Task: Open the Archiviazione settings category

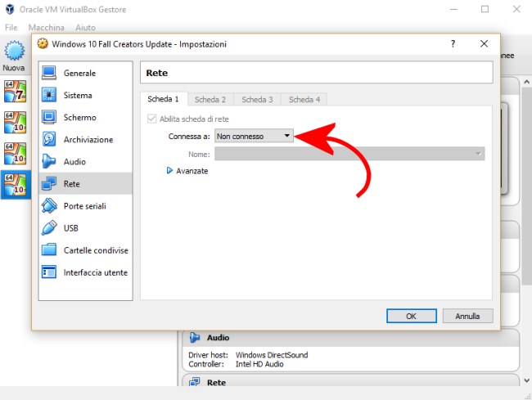Action: point(85,139)
